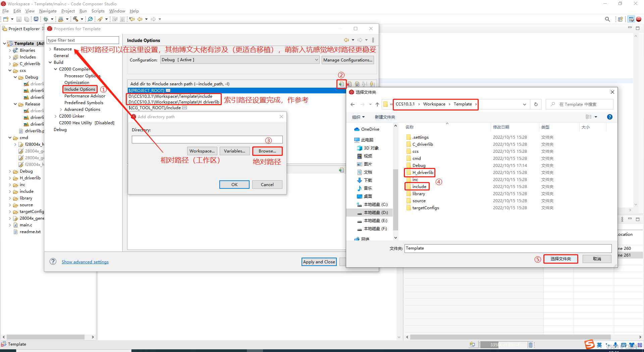The height and width of the screenshot is (352, 644).
Task: Click the Last Edit Location arrow icon
Action: (x=132, y=19)
